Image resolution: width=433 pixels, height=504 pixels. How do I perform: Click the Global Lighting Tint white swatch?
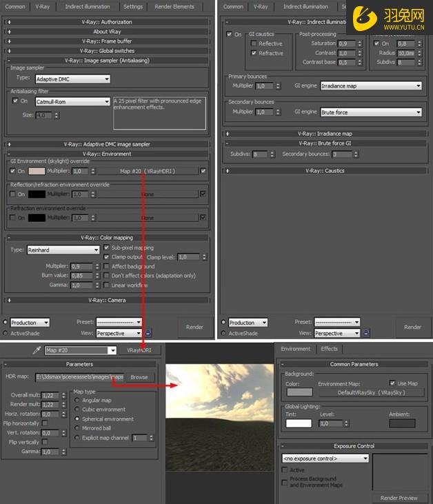click(299, 423)
